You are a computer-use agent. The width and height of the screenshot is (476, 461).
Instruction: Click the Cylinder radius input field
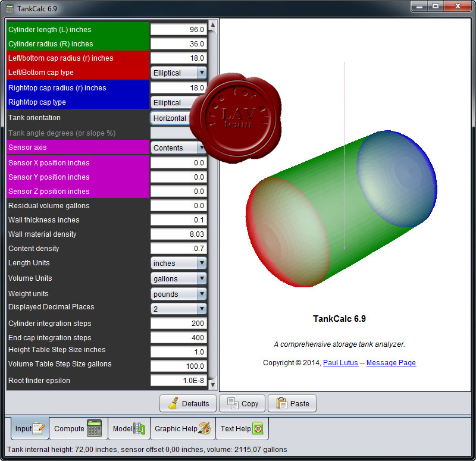178,43
